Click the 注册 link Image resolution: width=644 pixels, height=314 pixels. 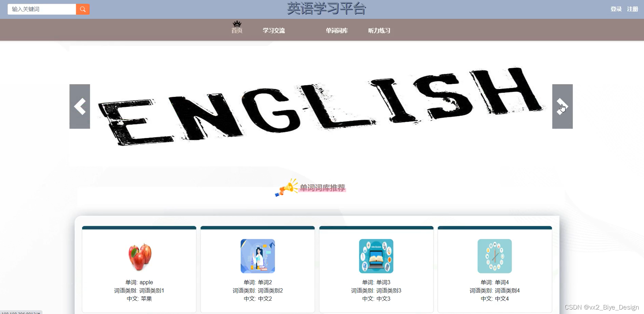pyautogui.click(x=632, y=9)
